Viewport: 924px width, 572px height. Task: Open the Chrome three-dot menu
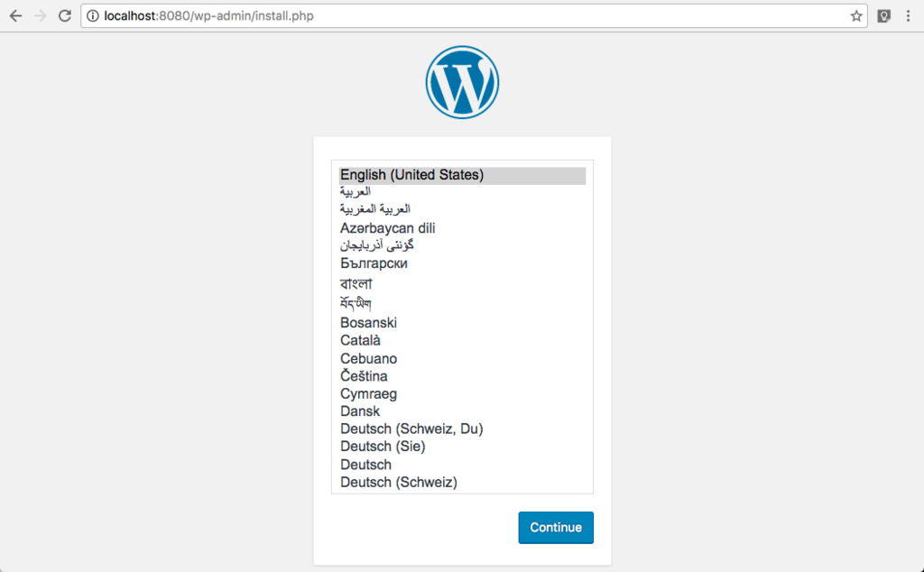908,16
